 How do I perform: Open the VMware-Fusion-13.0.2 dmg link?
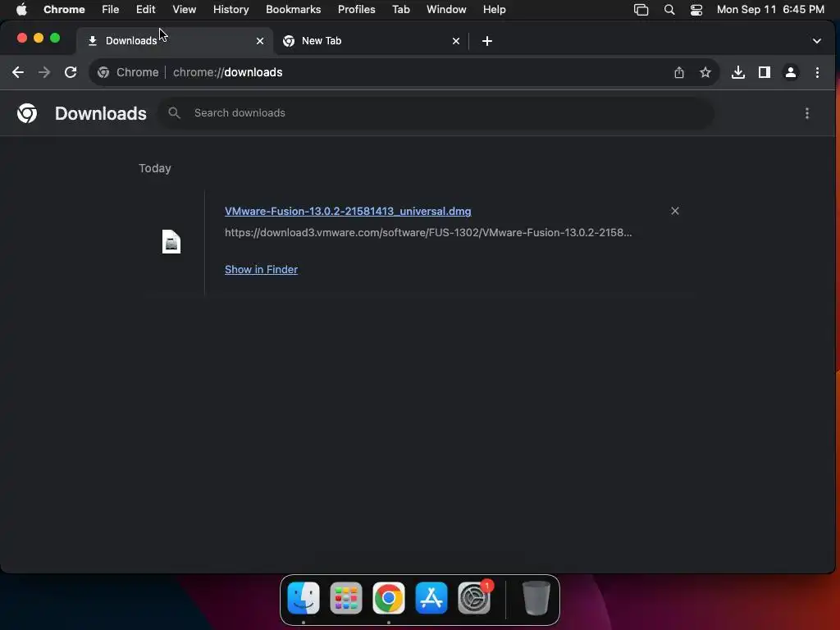348,211
